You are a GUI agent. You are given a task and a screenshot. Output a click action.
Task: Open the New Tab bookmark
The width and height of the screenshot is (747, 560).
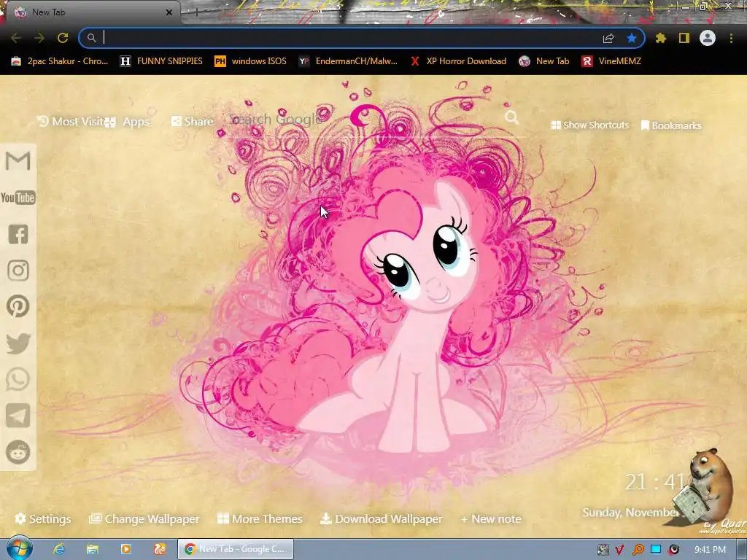(544, 61)
